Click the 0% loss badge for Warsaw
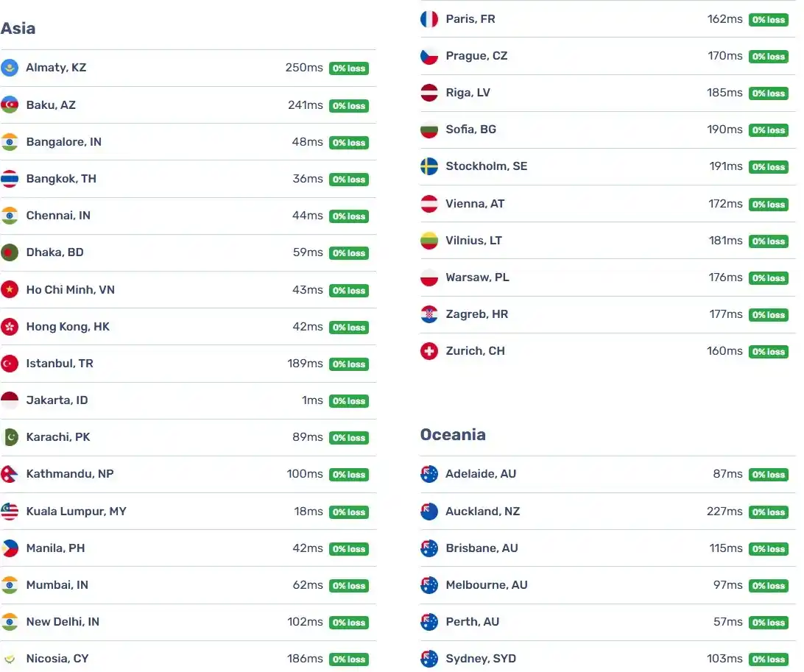This screenshot has width=804, height=672. coord(769,277)
